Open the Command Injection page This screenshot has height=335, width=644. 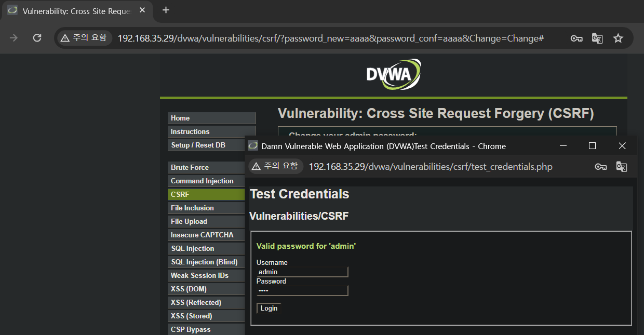point(206,181)
